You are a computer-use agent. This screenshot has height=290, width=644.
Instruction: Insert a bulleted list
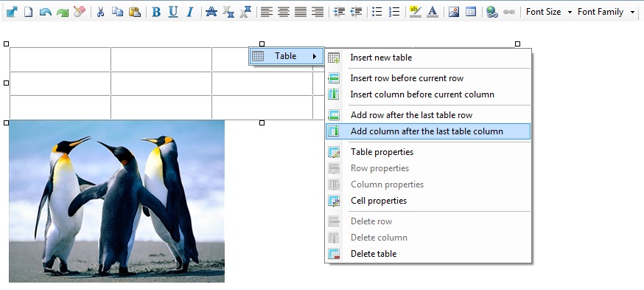pos(377,12)
